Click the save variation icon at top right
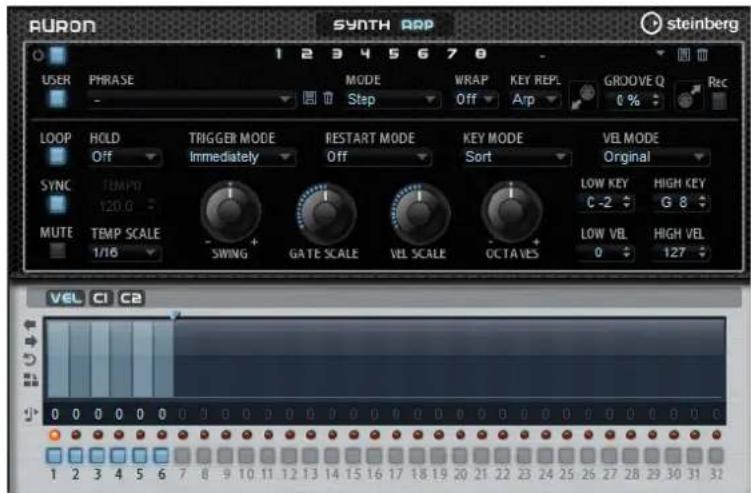The height and width of the screenshot is (493, 751). [684, 55]
